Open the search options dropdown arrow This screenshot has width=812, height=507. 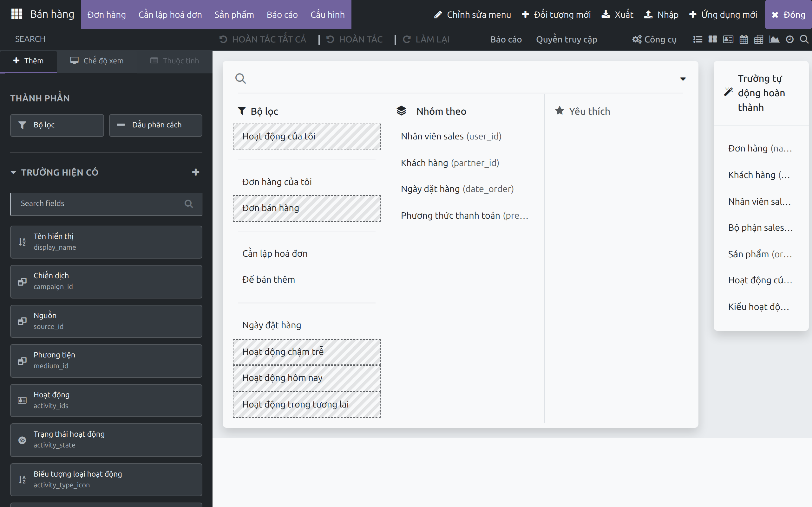point(683,79)
